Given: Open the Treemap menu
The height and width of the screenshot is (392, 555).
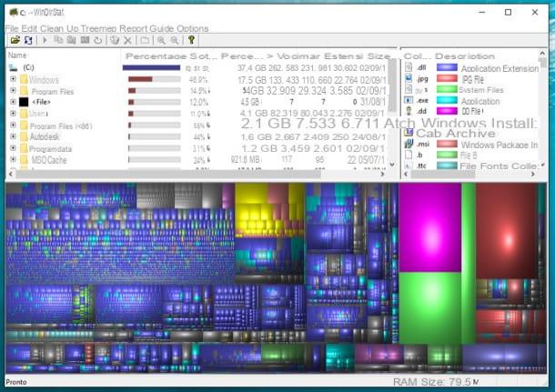Looking at the screenshot, I should (99, 29).
